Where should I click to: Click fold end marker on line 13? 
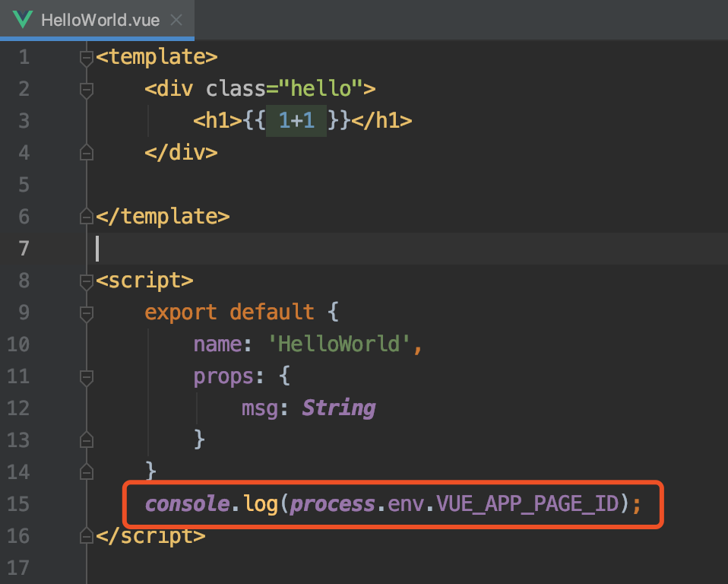[87, 440]
